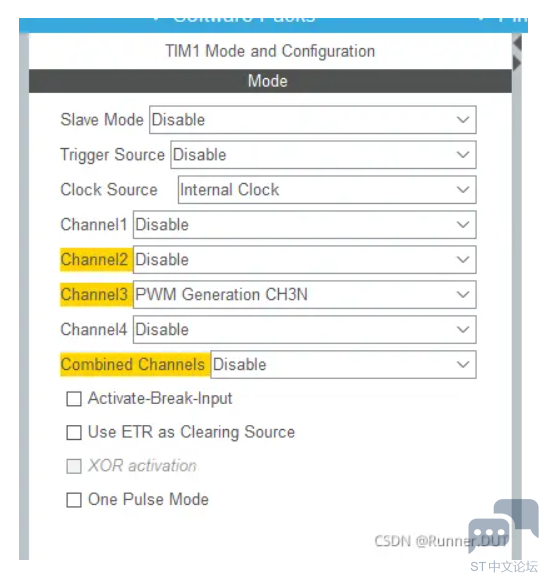Click the Mode section header bar

pos(270,81)
